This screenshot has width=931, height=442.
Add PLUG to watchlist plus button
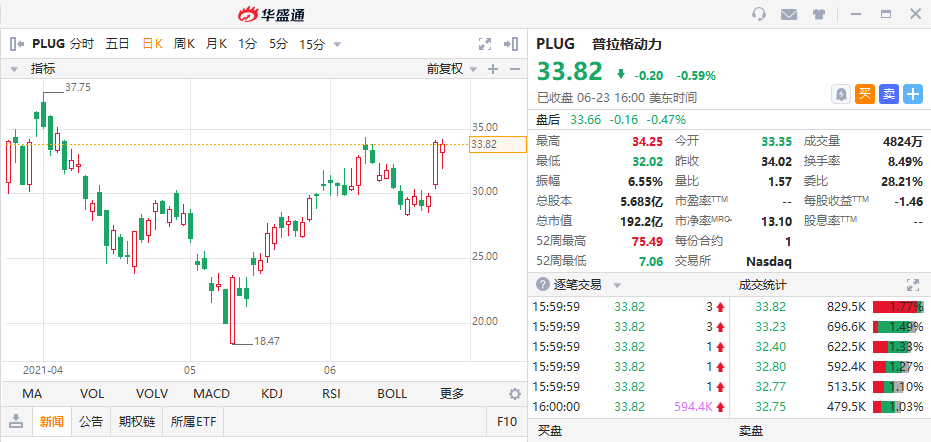(913, 94)
